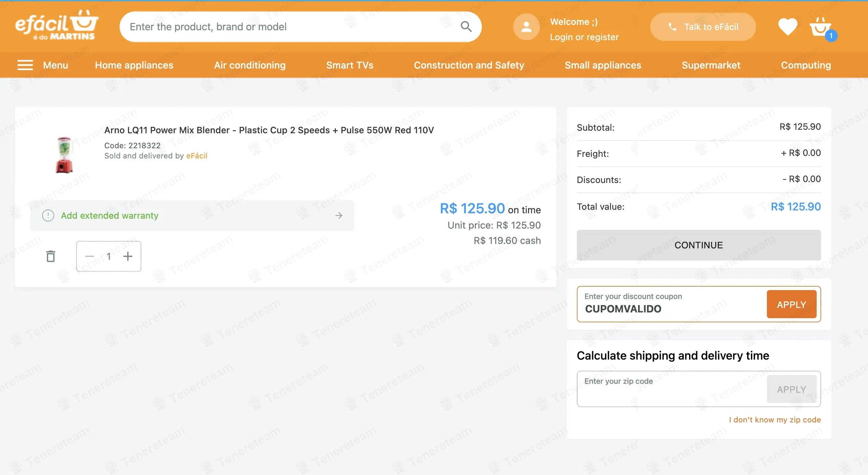Viewport: 868px width, 475px height.
Task: Open Construction and Safety category
Action: 469,65
